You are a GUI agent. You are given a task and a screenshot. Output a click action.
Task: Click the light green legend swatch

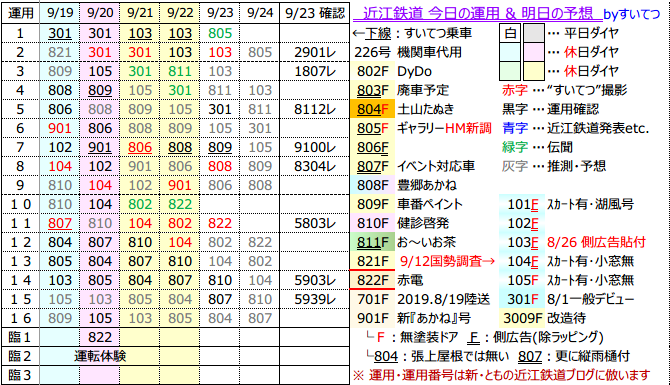(510, 71)
